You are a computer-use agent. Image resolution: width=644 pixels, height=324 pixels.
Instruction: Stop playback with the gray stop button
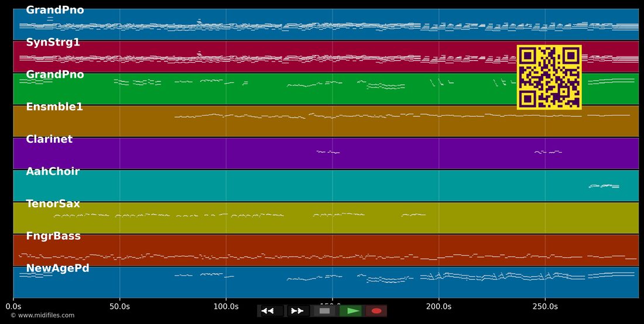(324, 311)
